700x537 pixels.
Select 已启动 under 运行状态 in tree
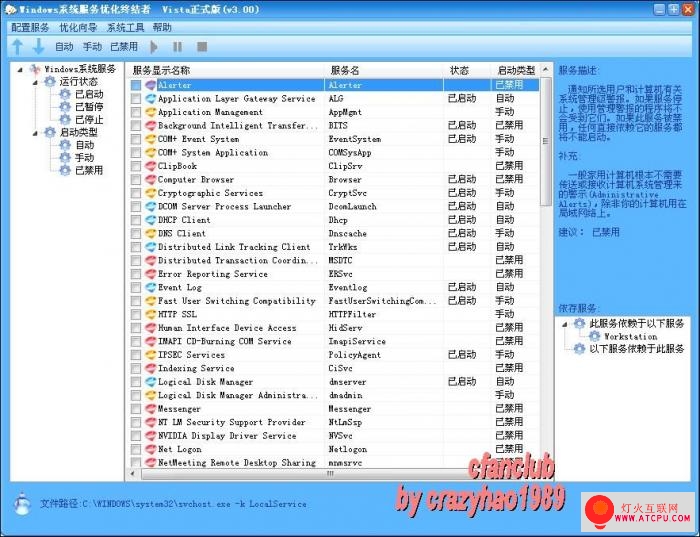(89, 94)
